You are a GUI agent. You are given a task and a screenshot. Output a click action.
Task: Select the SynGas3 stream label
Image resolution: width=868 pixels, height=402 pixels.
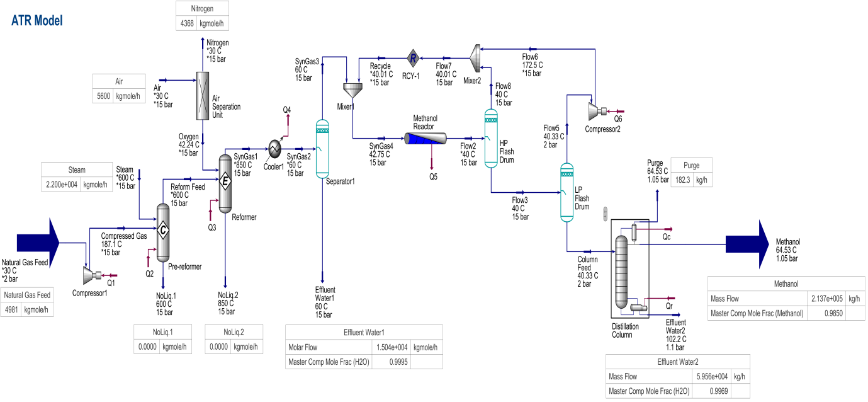[x=307, y=61]
